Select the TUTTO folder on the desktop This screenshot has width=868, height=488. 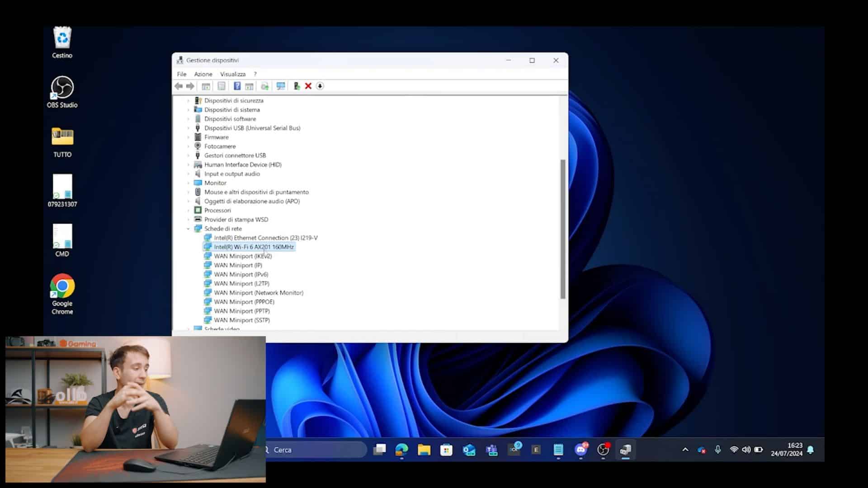(x=62, y=142)
